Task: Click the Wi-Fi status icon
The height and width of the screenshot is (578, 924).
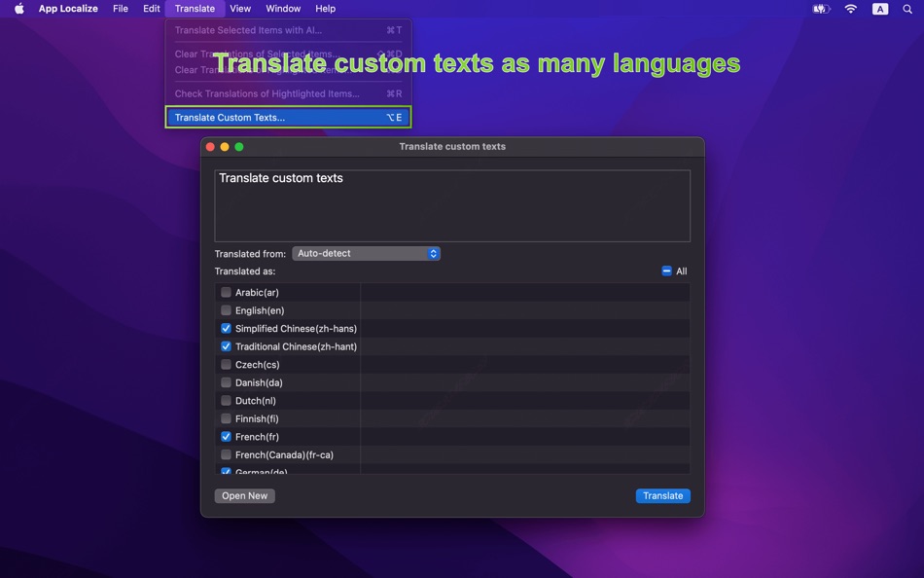Action: [850, 9]
